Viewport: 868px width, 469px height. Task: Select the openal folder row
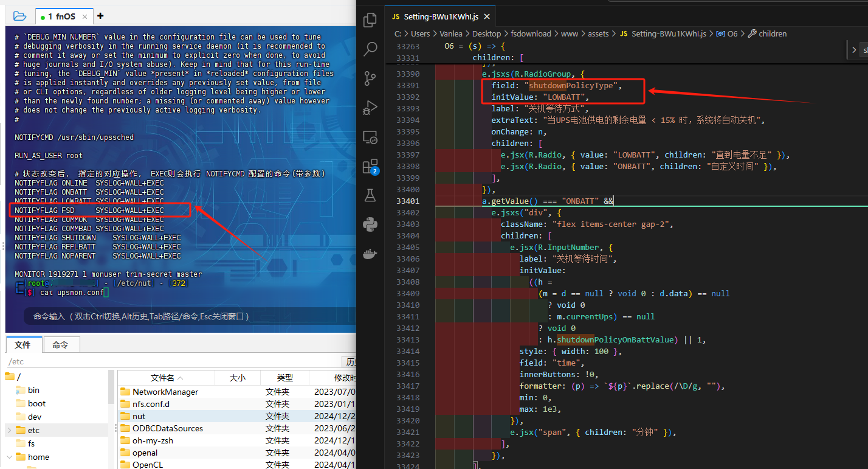click(x=237, y=453)
